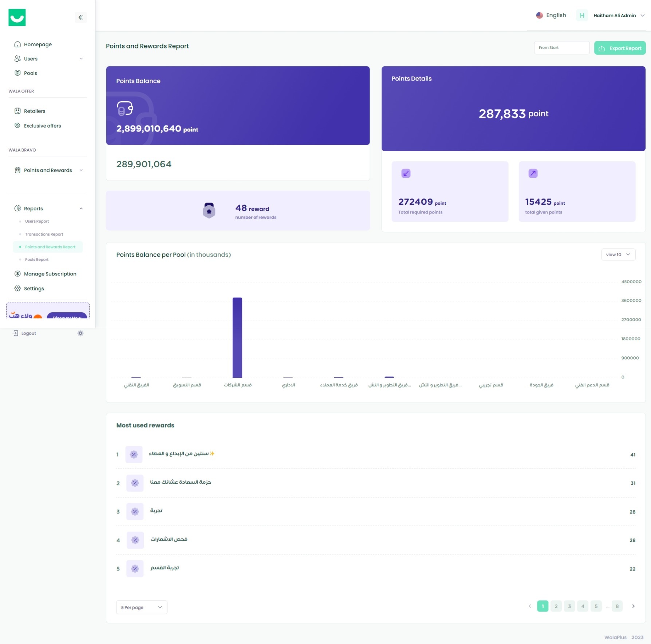
Task: Expand Points and Rewards sidebar menu
Action: [x=48, y=170]
